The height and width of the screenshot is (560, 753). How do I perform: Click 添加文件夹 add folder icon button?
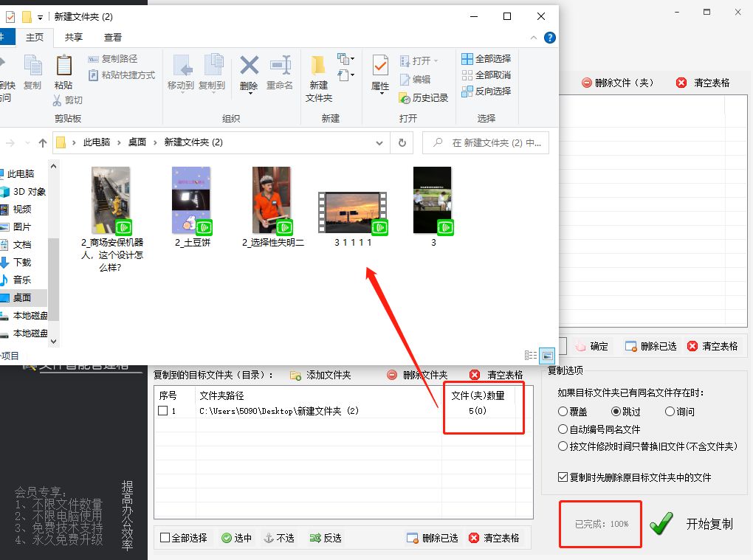click(321, 375)
